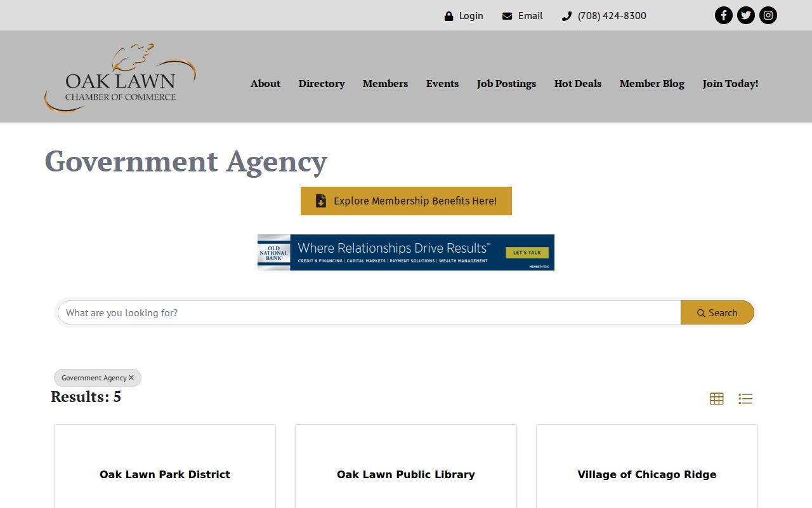Viewport: 812px width, 508px height.
Task: Open Member Blog in navigation
Action: 652,83
